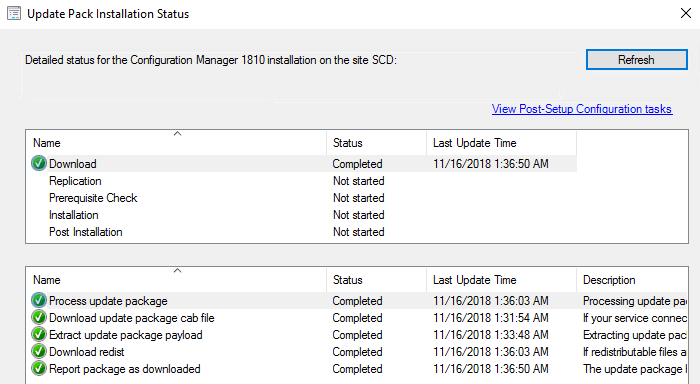Click check icon beside Download update package cab file
The width and height of the screenshot is (700, 384).
(x=39, y=317)
